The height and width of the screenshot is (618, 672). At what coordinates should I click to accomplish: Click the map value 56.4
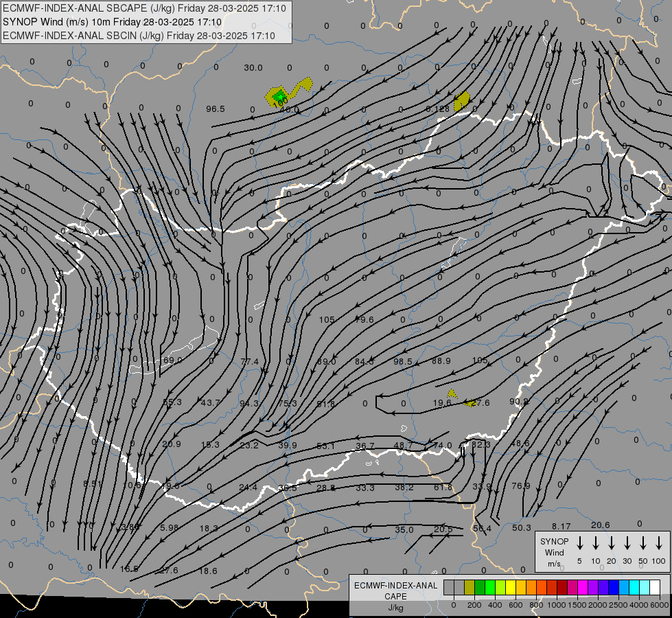click(482, 528)
